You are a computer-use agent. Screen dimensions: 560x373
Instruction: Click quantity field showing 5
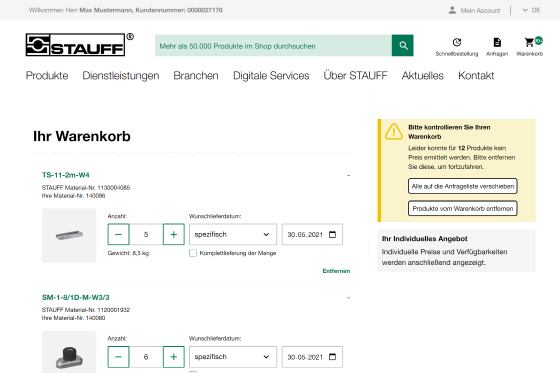coord(146,234)
